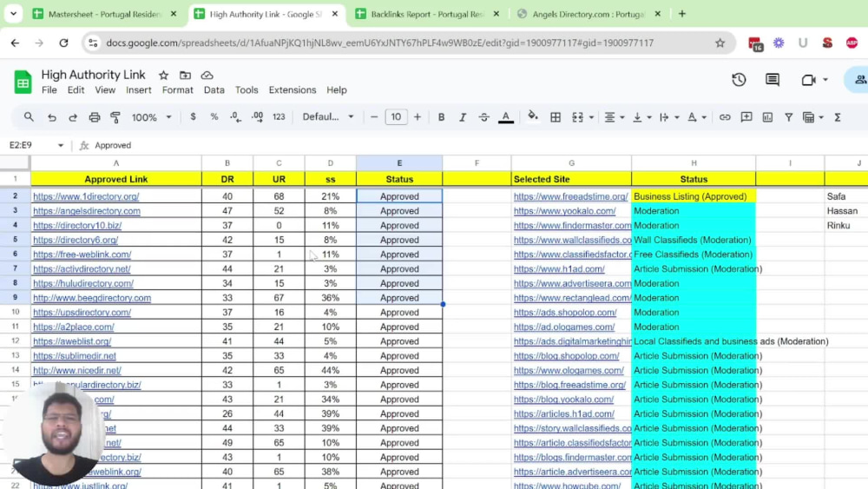Bookmark this page with the star
Image resolution: width=868 pixels, height=489 pixels.
720,43
